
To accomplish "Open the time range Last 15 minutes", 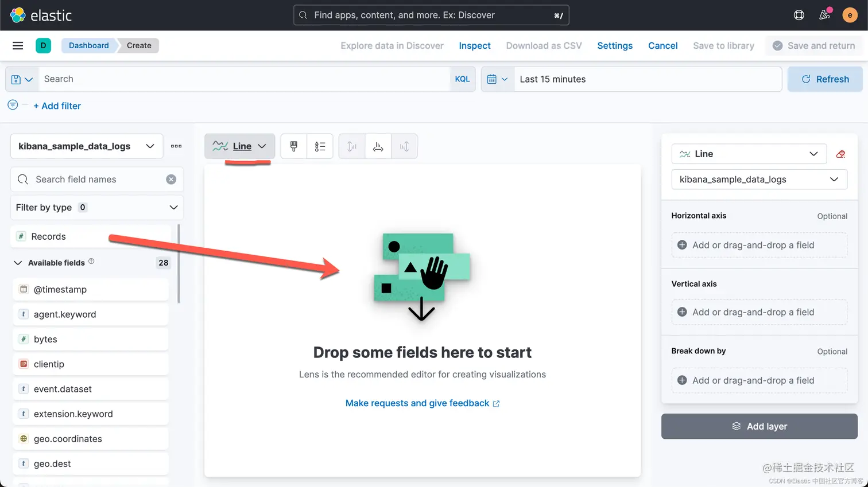I will (x=648, y=79).
